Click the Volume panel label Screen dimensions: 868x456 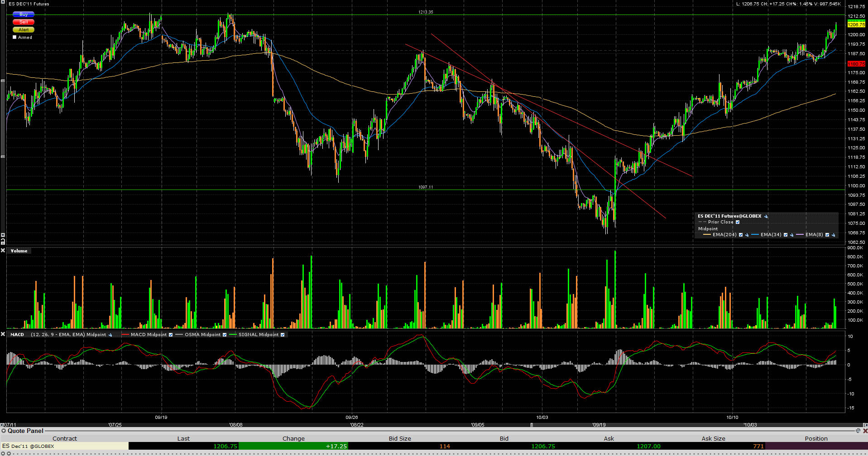[x=19, y=251]
